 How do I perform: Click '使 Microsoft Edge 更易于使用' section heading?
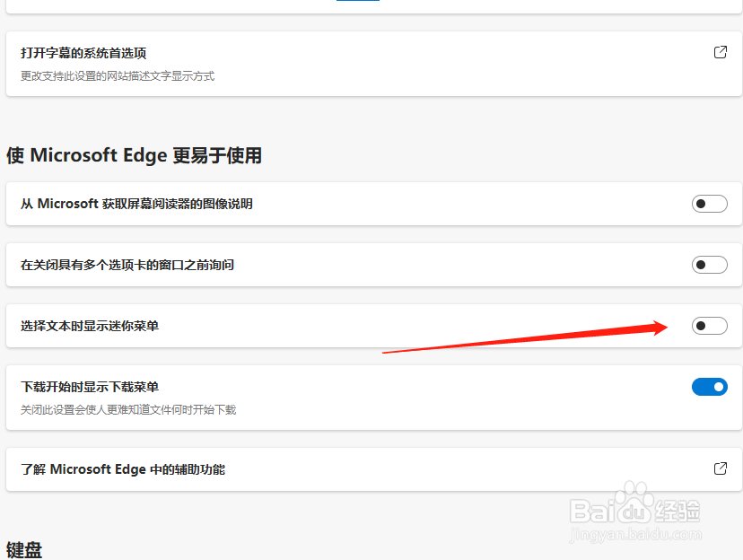134,155
